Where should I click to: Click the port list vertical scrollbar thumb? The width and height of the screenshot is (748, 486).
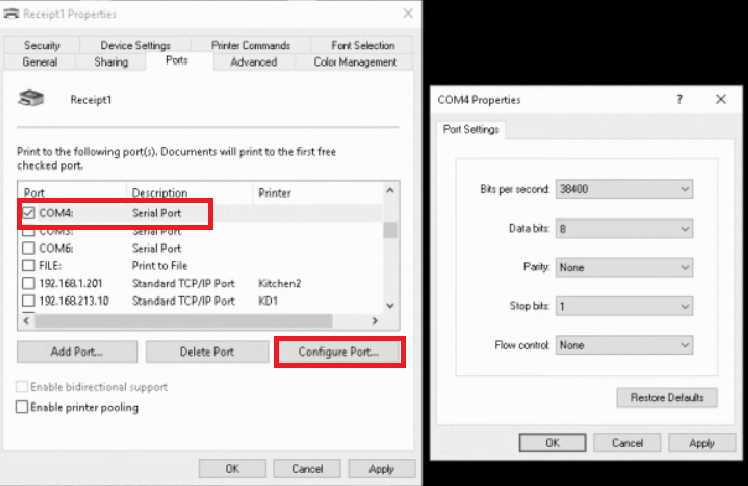pos(390,230)
